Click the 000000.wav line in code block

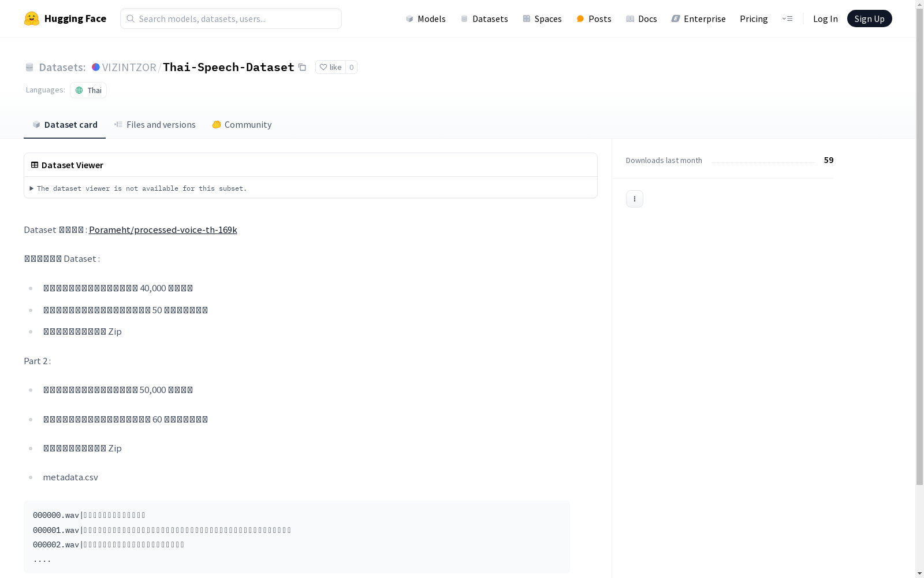(90, 515)
